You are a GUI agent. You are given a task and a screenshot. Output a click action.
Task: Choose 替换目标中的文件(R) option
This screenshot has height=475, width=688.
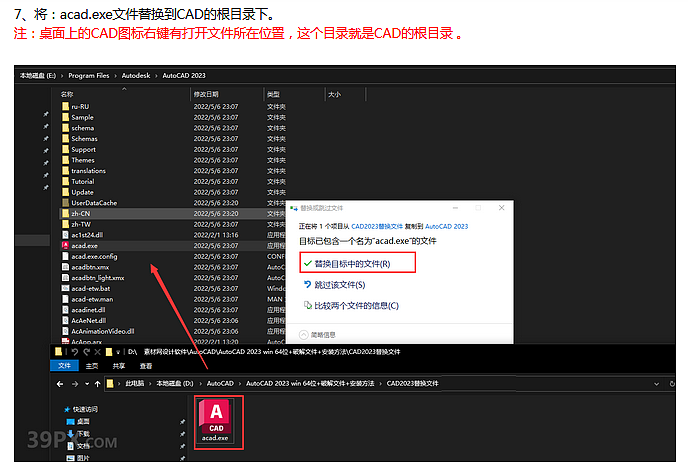point(357,263)
